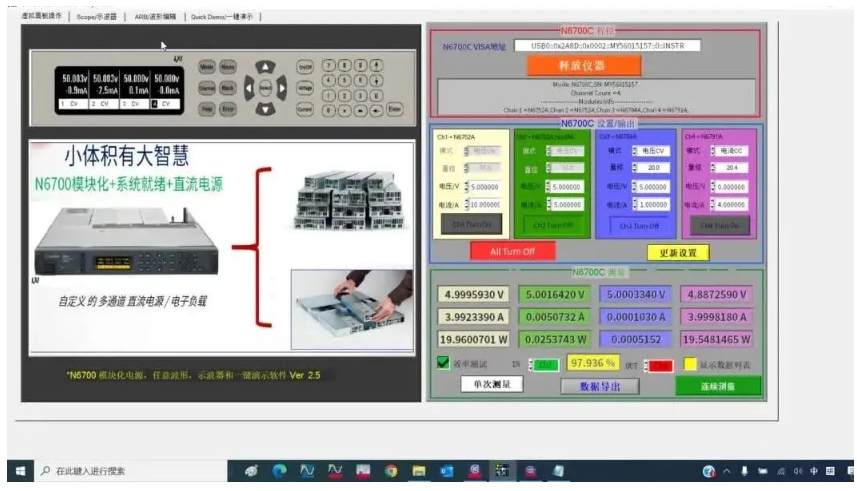Switch to Scope/示波器 tab
857x491 pixels.
97,17
